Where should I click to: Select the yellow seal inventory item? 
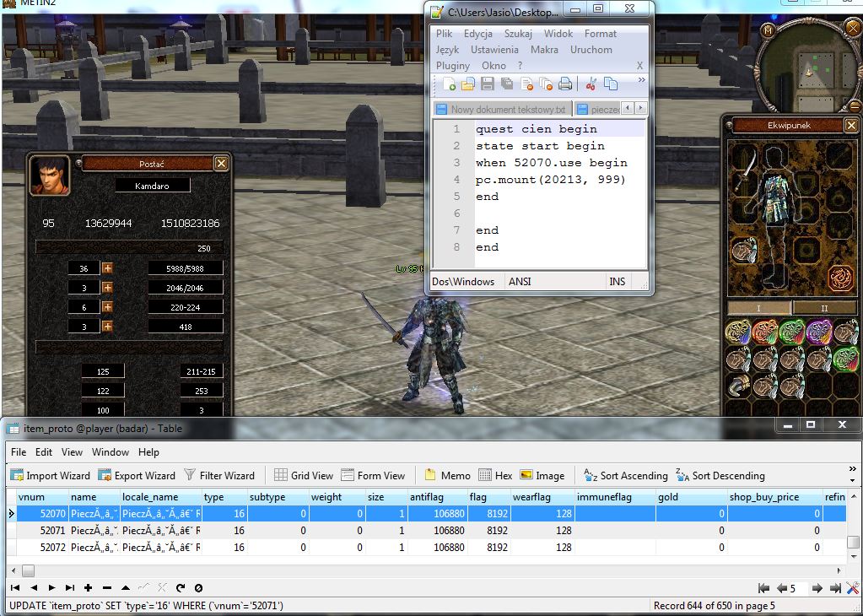click(x=738, y=332)
